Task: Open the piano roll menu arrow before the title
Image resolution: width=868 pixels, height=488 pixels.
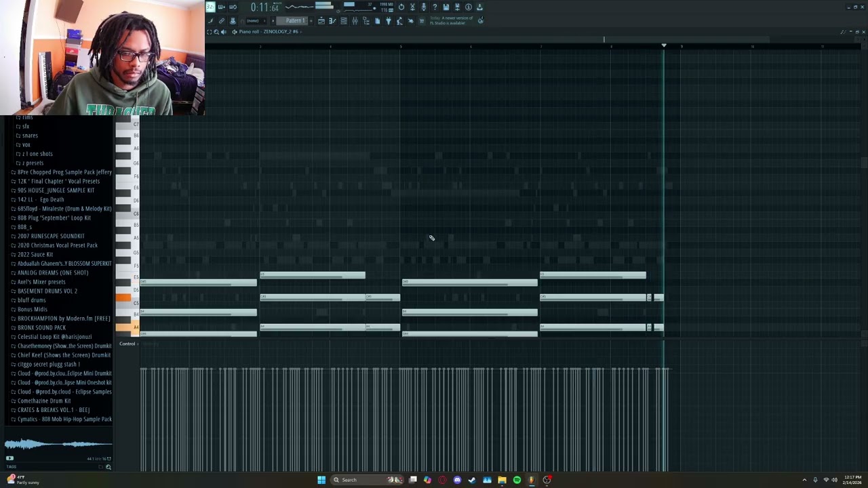Action: (x=235, y=32)
